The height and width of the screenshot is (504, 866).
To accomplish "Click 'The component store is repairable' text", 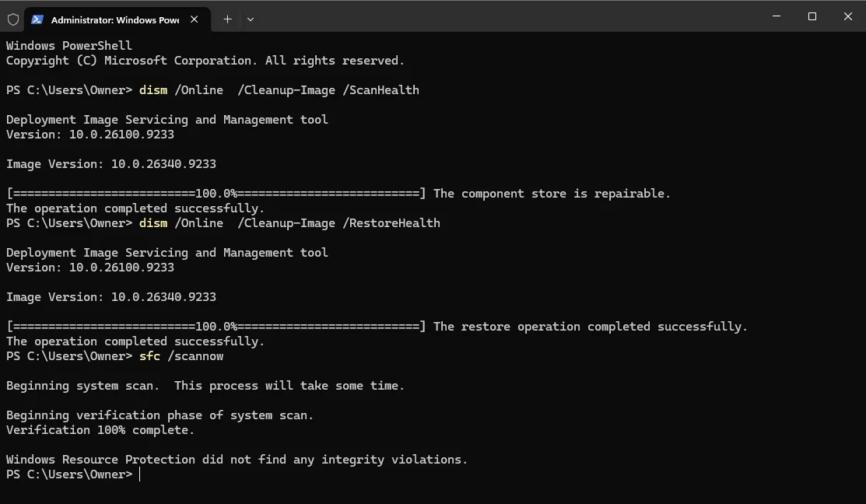I will point(552,193).
